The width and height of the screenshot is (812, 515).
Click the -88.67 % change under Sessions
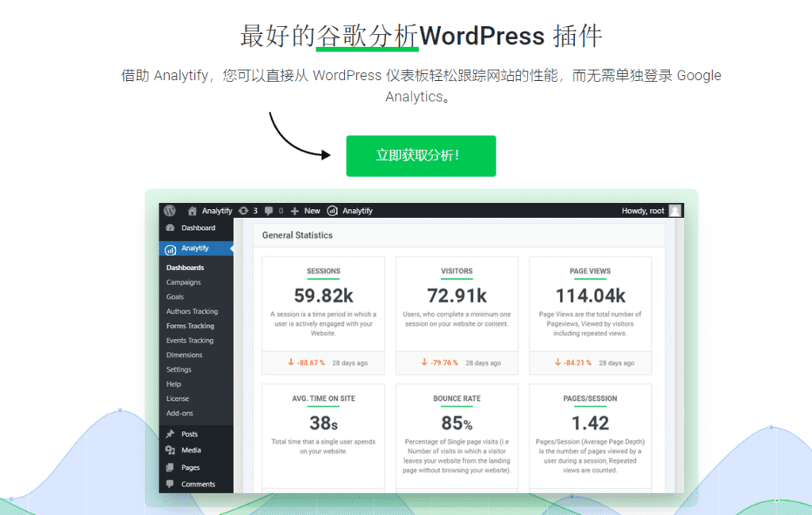307,363
